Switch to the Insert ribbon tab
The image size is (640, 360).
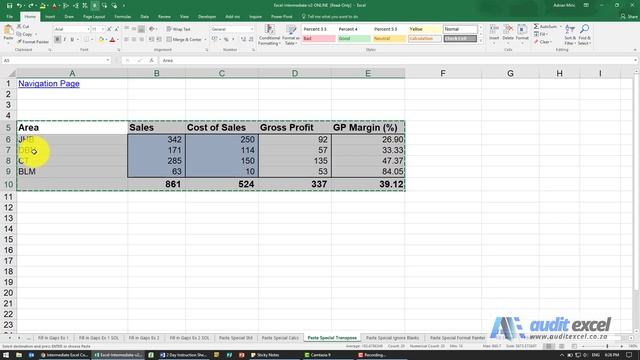[50, 17]
